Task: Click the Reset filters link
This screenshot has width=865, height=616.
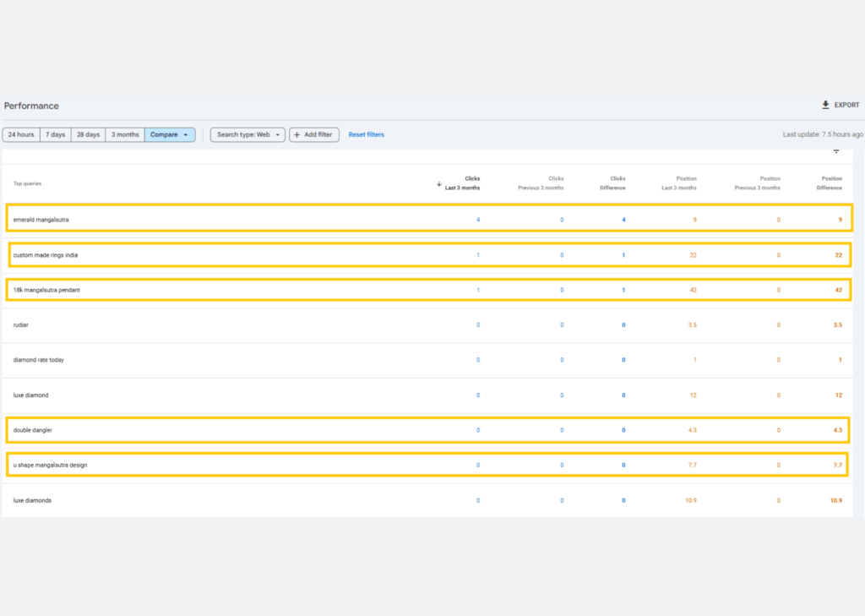Action: (x=366, y=135)
